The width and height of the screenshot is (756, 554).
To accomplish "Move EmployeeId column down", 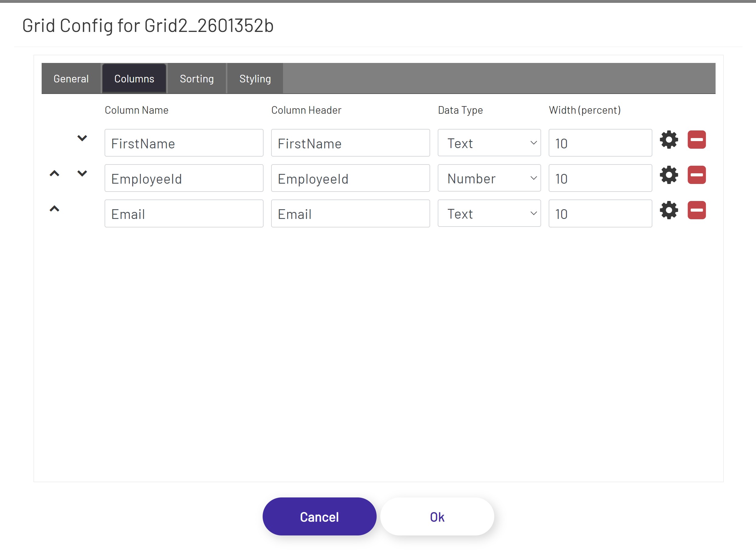I will coord(82,173).
